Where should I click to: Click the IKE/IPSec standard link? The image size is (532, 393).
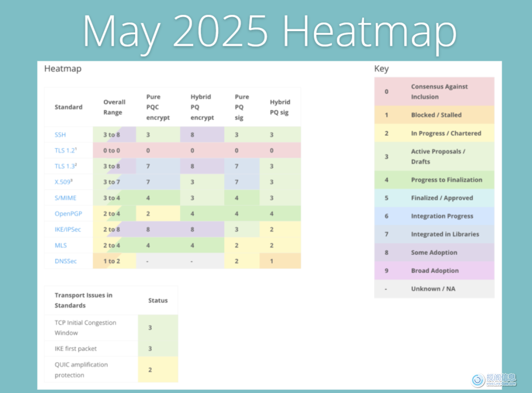coord(68,229)
